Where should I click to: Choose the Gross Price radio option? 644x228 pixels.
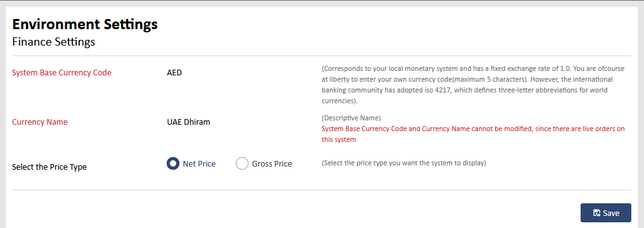pos(242,163)
